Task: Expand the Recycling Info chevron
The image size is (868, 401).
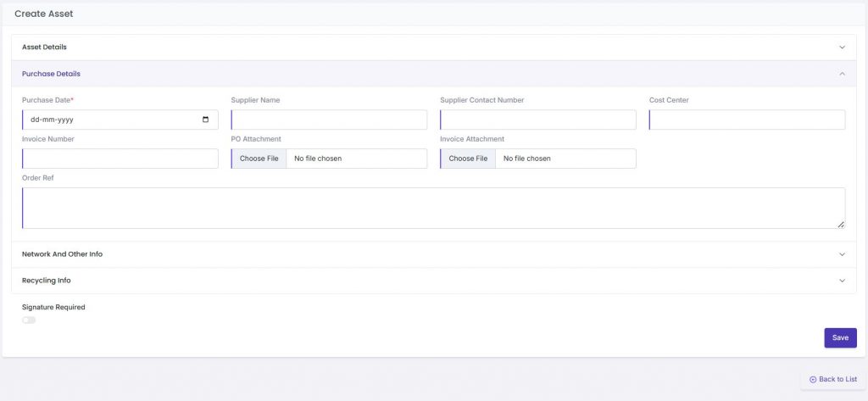Action: (x=842, y=281)
